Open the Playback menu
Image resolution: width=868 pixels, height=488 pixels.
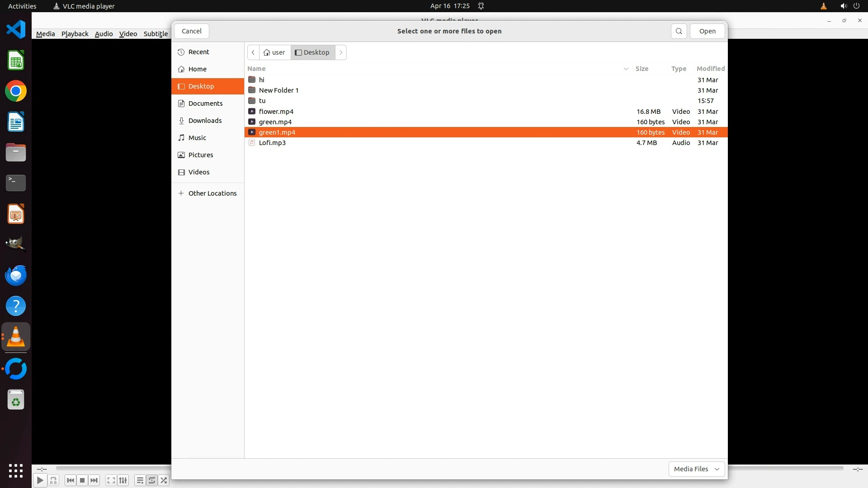point(75,34)
